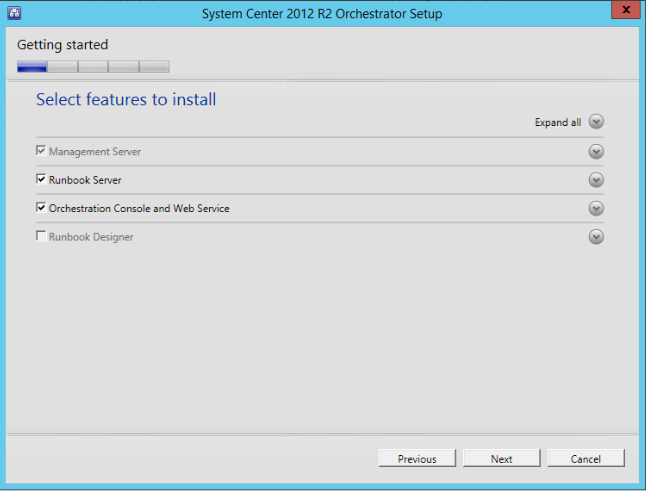646x492 pixels.
Task: Close the setup window
Action: click(x=621, y=11)
